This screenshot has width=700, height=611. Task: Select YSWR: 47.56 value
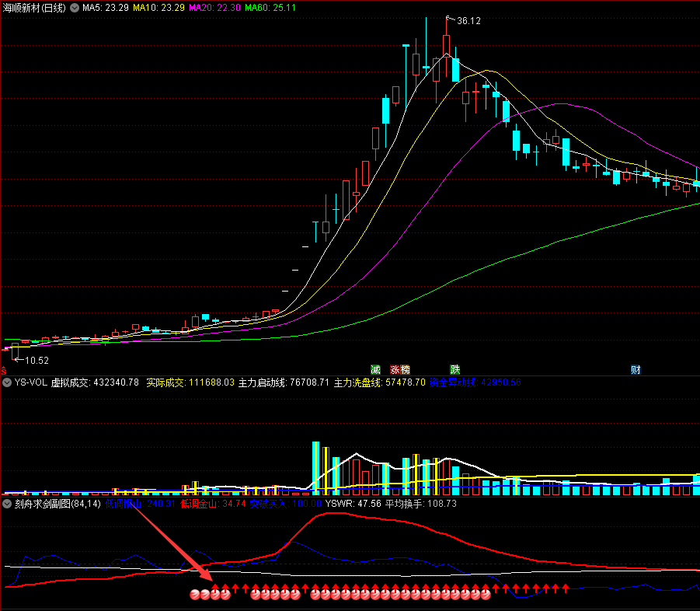[353, 504]
